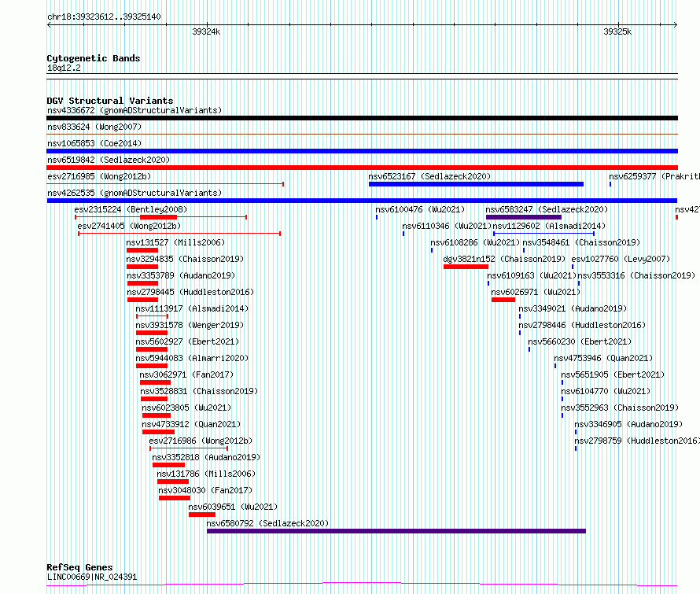Image resolution: width=700 pixels, height=594 pixels.
Task: Select the esv2716985 (Wong2012b) label
Action: 99,176
